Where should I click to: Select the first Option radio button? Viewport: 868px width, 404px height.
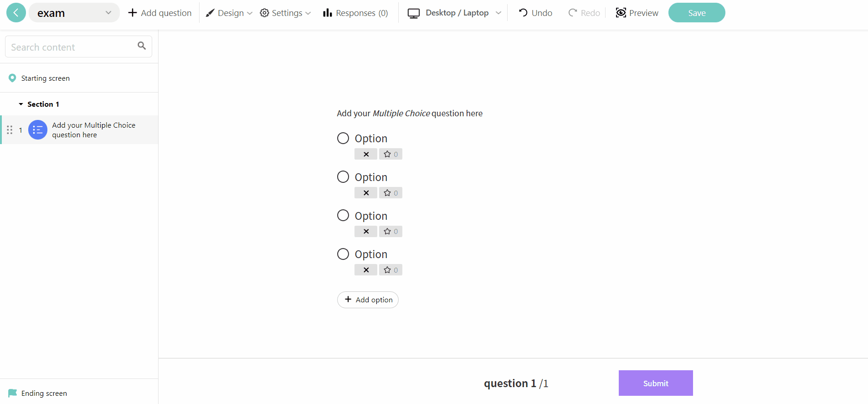coord(343,138)
